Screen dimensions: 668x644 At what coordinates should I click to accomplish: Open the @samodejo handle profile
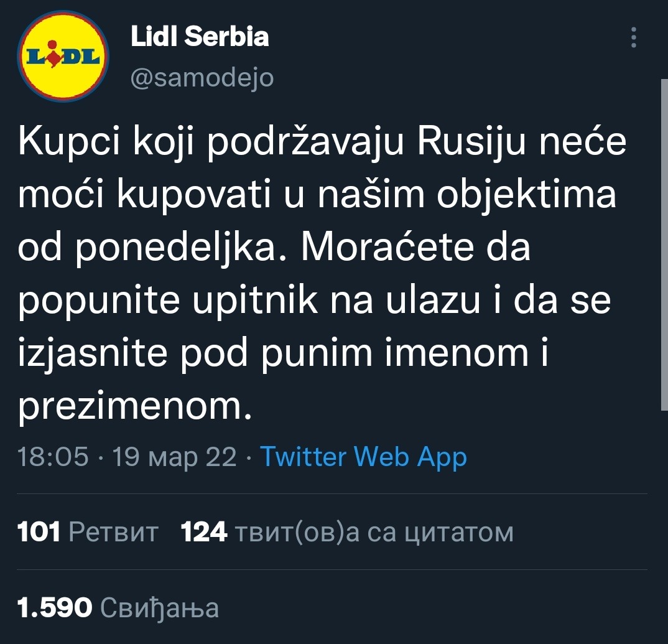click(202, 78)
